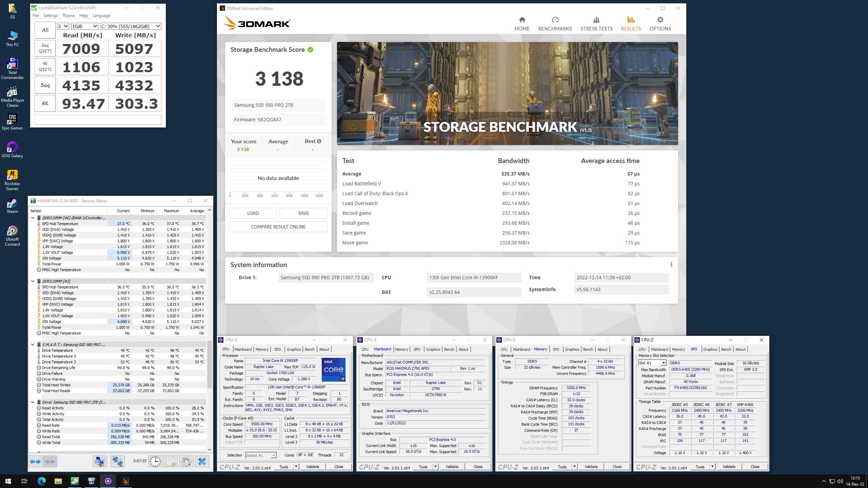Run CrystalDiskMark Seq Q32T1 test
Viewport: 868px width, 488px height.
[45, 48]
